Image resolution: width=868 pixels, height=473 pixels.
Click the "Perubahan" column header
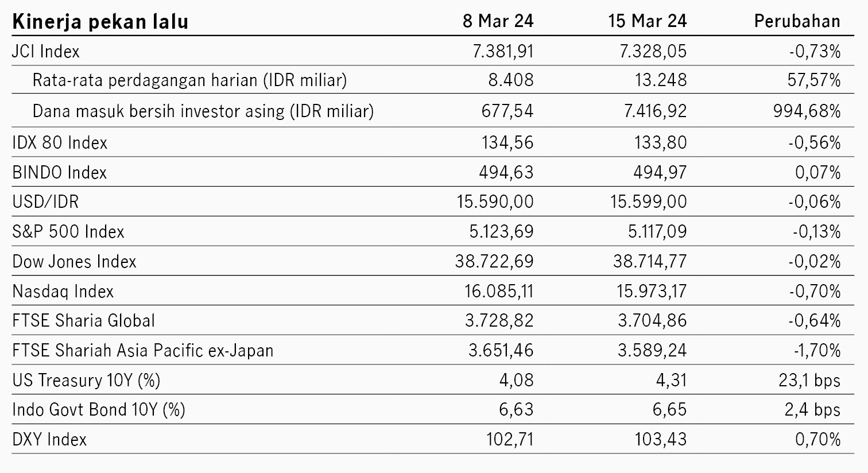coord(797,21)
